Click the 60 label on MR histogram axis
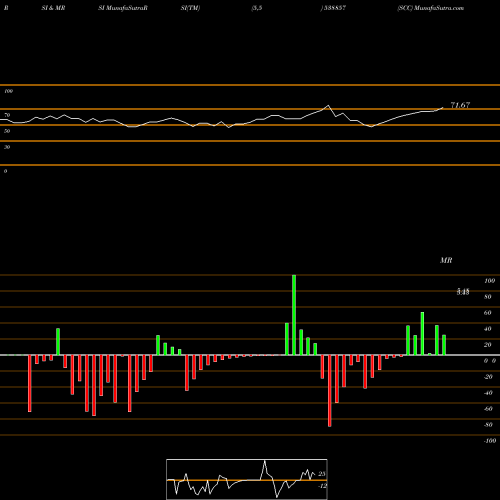The image size is (500, 500). pos(488,313)
